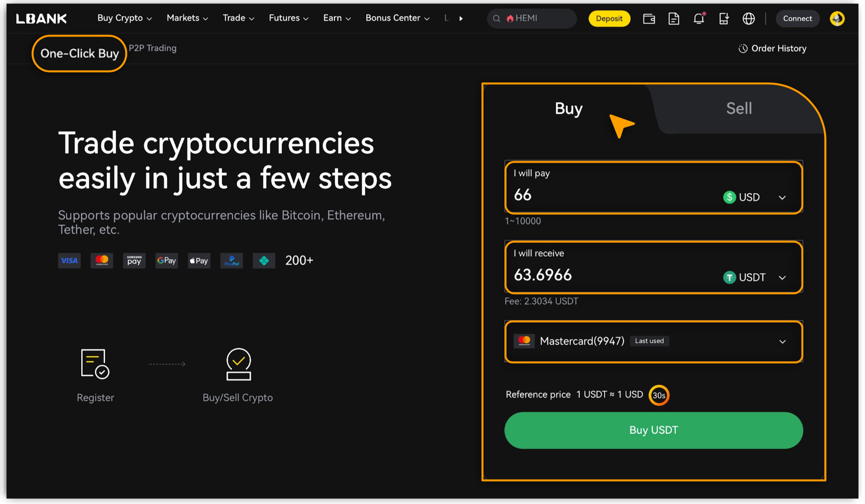Click the LBank logo
The height and width of the screenshot is (504, 865).
pyautogui.click(x=41, y=19)
